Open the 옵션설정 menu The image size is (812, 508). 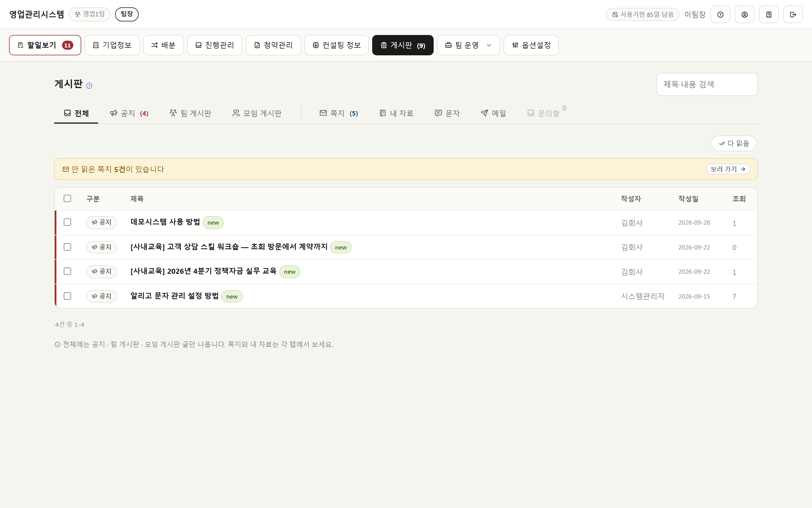(x=531, y=45)
